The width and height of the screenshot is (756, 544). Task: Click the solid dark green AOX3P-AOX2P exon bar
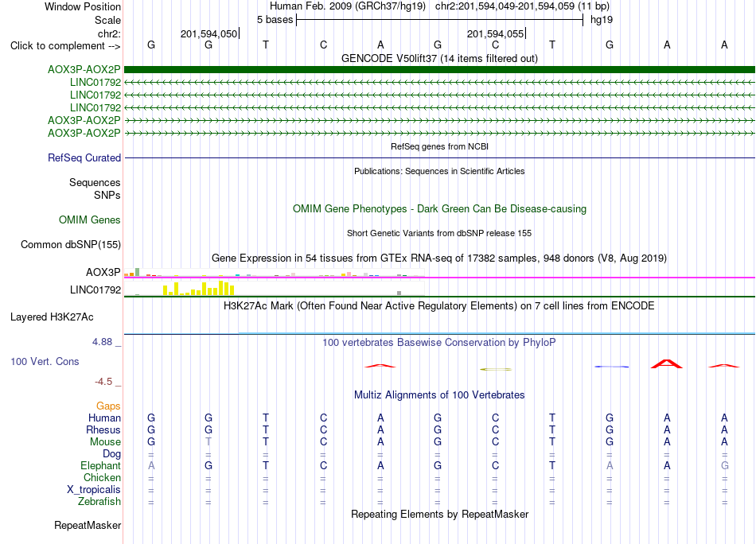coord(439,69)
